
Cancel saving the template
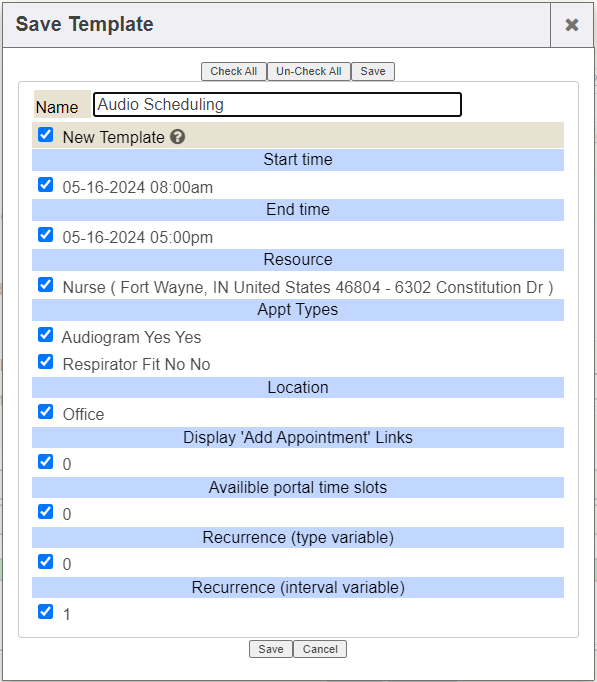(320, 649)
